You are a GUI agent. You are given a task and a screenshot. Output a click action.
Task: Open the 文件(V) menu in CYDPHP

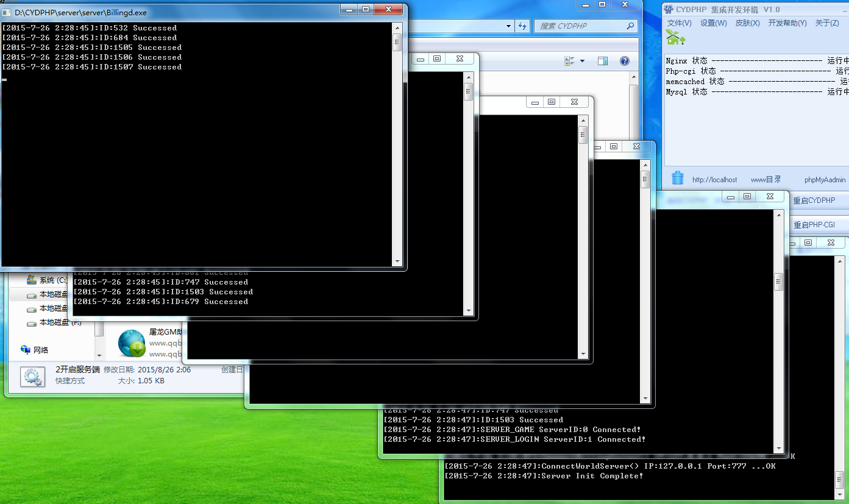pyautogui.click(x=679, y=23)
